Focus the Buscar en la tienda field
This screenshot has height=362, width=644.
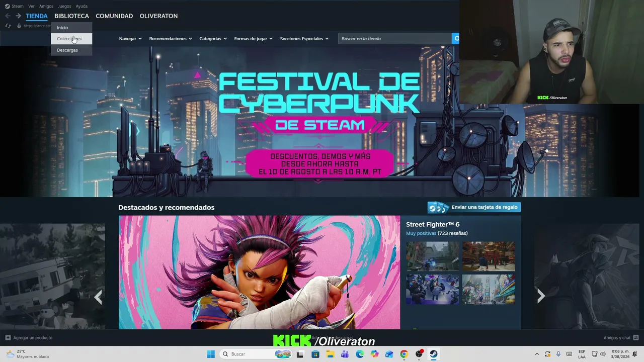click(x=395, y=39)
